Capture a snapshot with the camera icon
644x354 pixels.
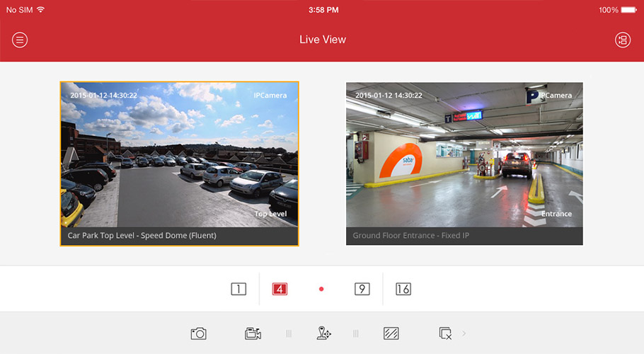tap(198, 333)
